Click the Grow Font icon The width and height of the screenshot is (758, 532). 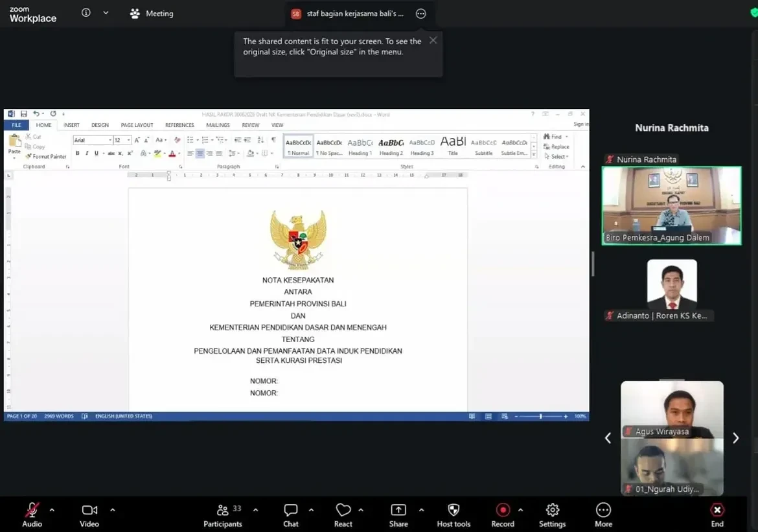137,140
